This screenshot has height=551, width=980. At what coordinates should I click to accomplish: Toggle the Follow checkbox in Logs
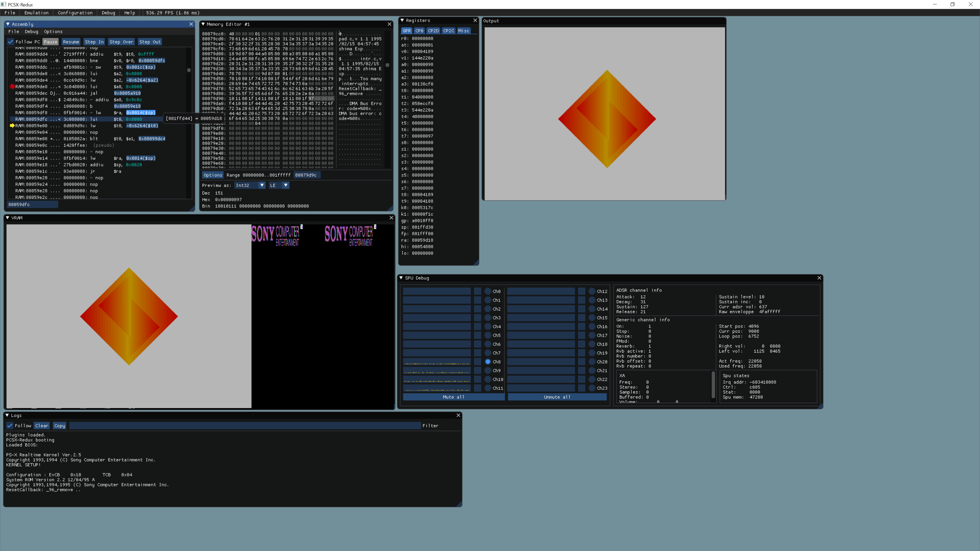click(x=9, y=425)
